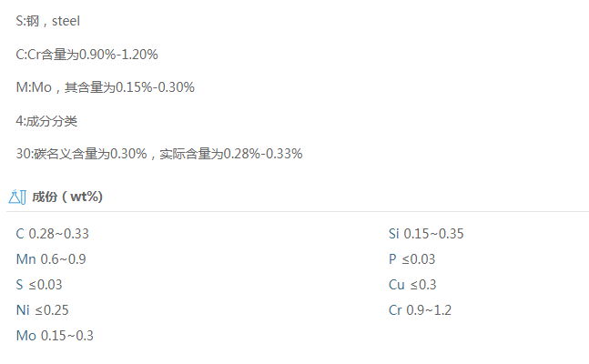Click the Si 0.15~0.35 composition entry
The image size is (589, 364).
coord(426,234)
